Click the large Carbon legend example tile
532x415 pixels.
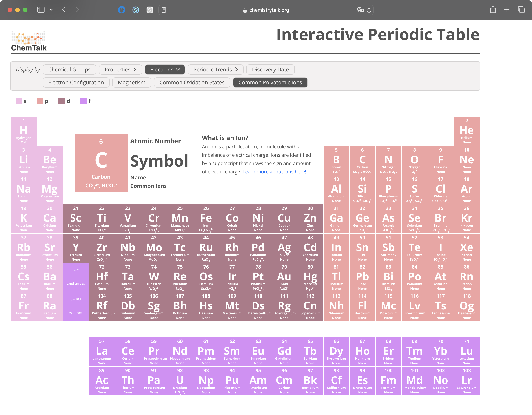[101, 163]
